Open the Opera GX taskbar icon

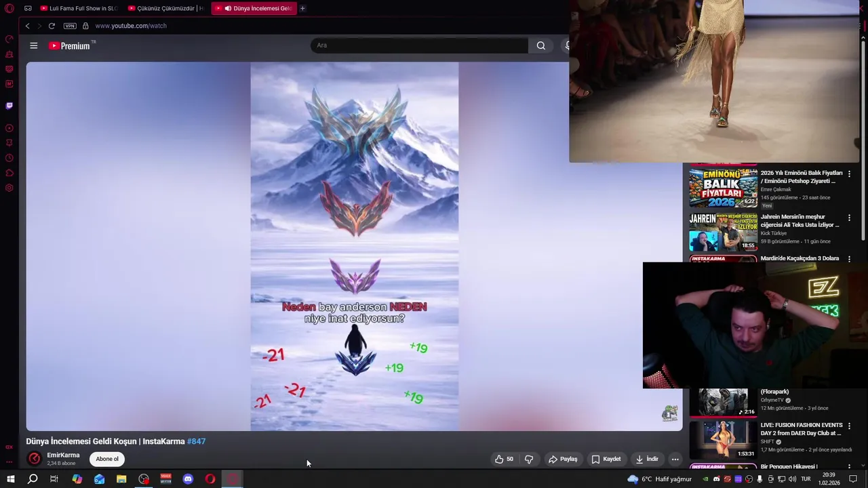coord(233,479)
